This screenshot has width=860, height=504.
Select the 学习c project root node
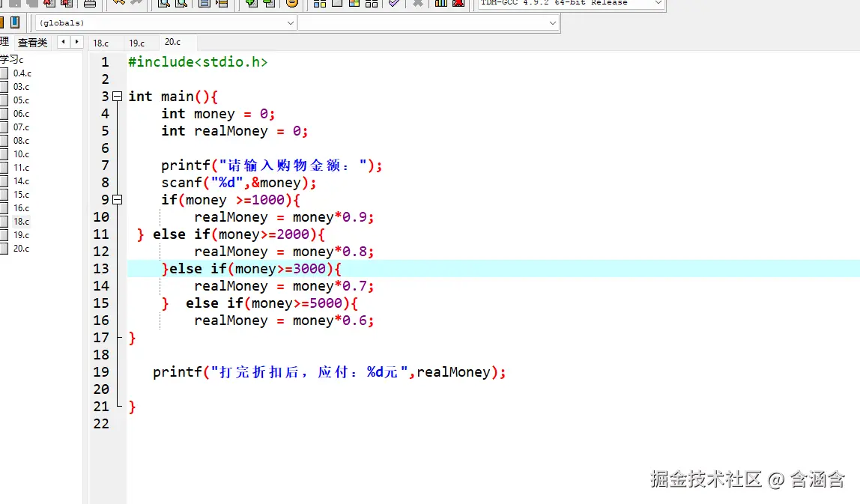11,59
